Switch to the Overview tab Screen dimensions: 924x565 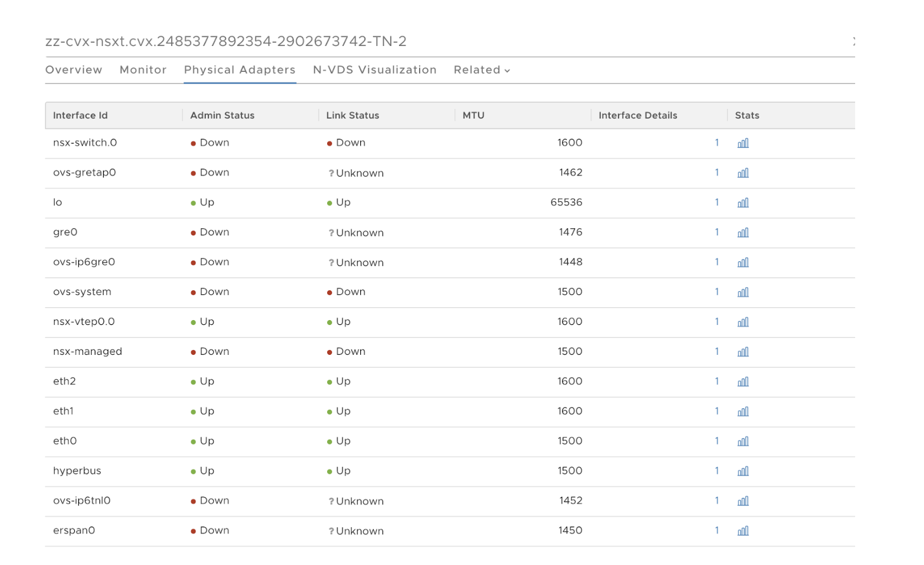[x=74, y=70]
